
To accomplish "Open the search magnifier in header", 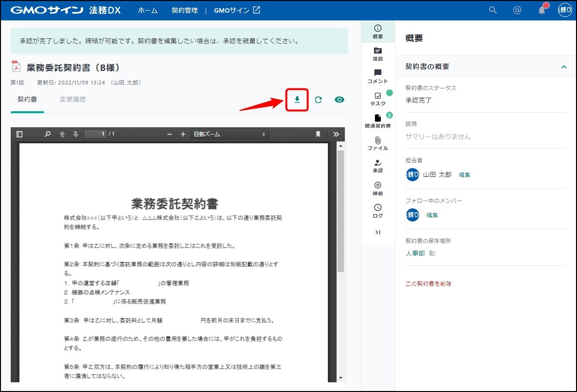I will click(492, 10).
